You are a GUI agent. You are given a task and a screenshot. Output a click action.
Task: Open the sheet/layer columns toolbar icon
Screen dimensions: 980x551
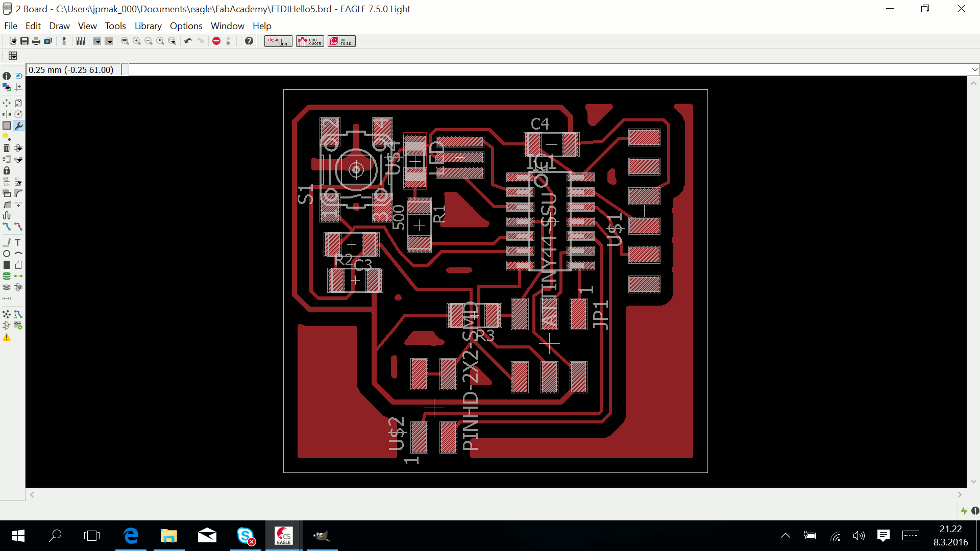point(81,41)
